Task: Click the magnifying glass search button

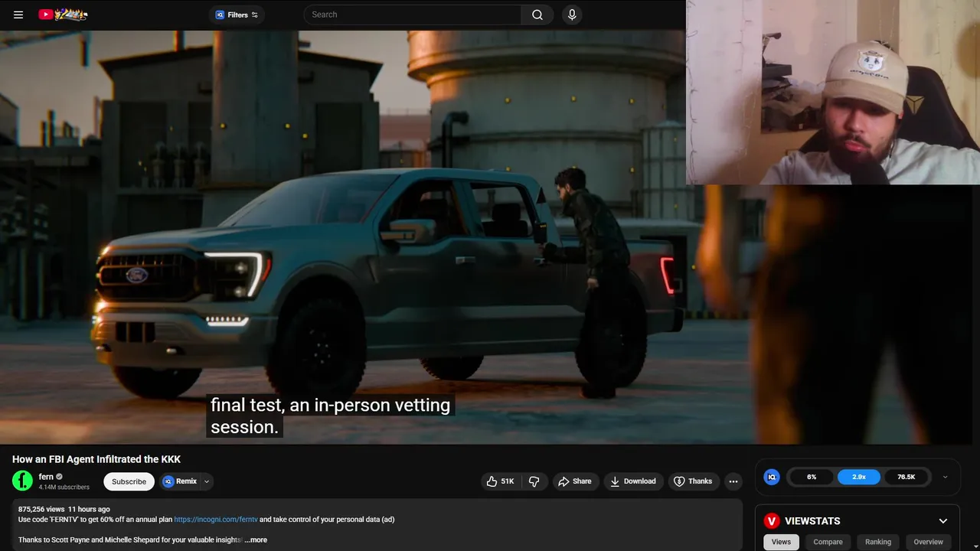Action: 537,15
